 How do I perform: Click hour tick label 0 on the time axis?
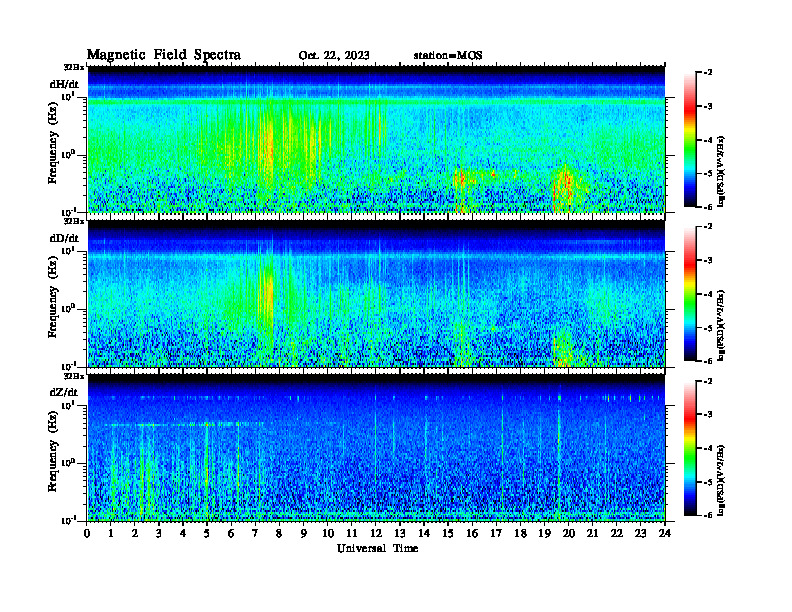click(87, 533)
